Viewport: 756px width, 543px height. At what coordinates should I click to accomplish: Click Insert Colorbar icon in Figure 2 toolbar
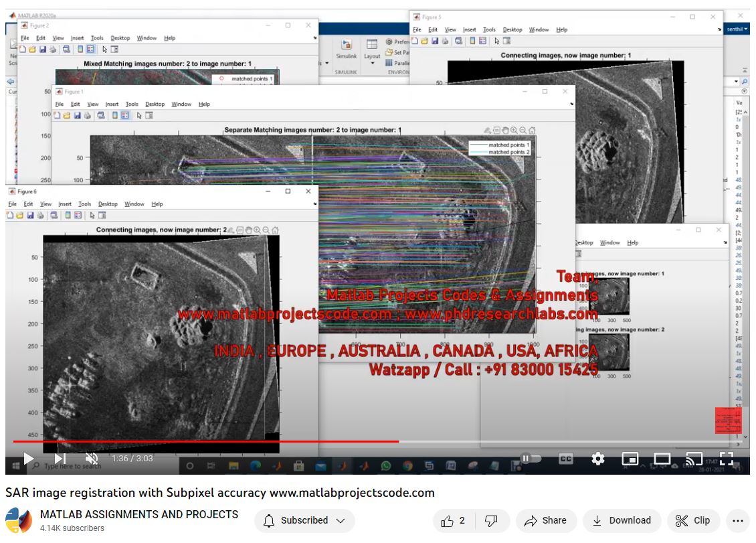(80, 50)
